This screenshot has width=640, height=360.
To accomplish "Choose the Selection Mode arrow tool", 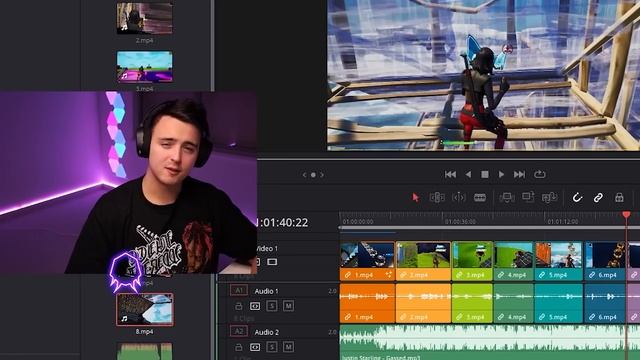I will pyautogui.click(x=416, y=198).
